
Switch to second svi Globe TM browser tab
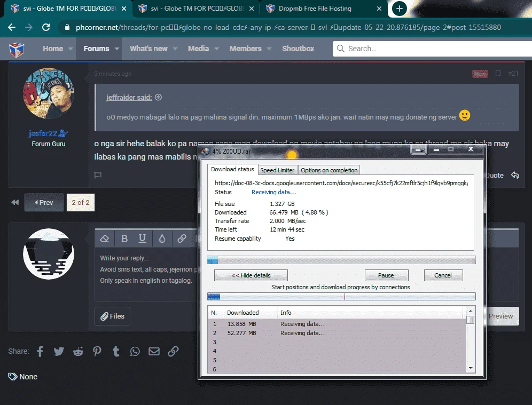[197, 9]
